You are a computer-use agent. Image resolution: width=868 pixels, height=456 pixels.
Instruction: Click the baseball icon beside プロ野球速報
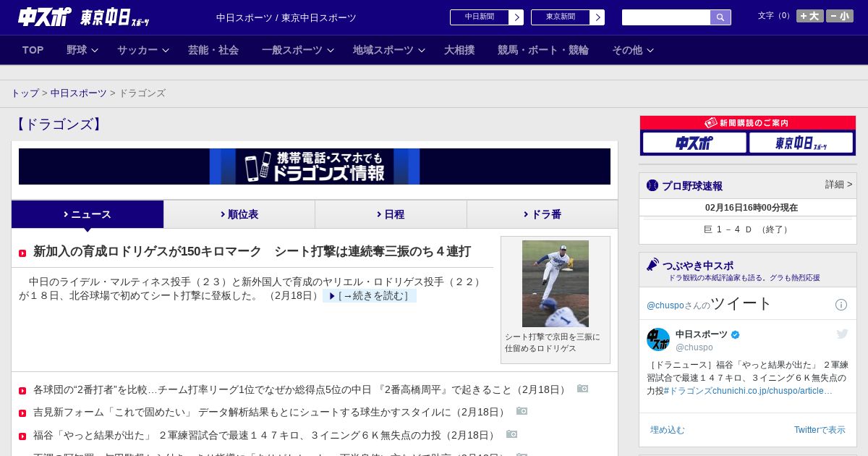(652, 185)
